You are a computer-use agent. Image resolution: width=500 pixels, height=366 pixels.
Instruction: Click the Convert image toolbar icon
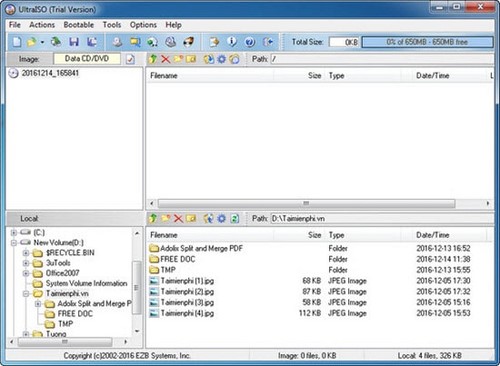click(135, 42)
